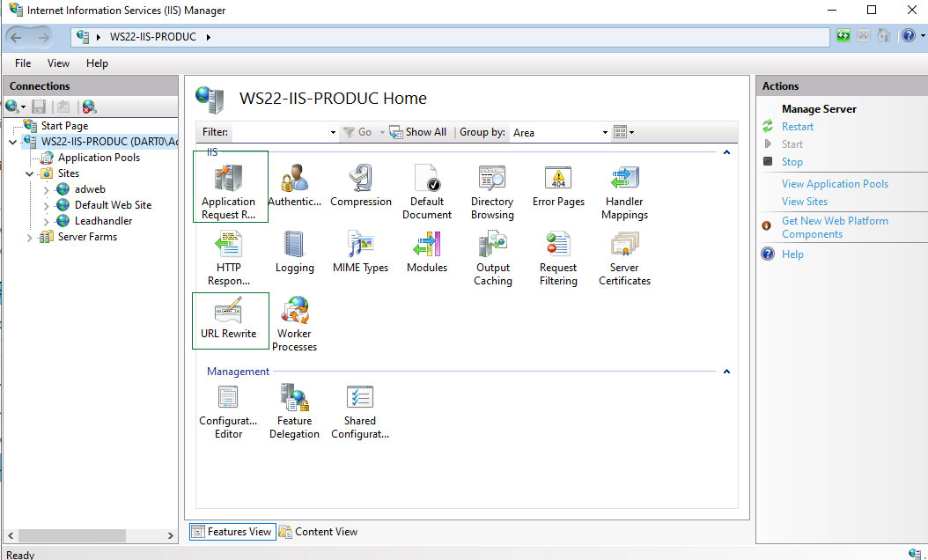Screen dimensions: 928x560
Task: Expand the Default Web Site node
Action: 46,205
